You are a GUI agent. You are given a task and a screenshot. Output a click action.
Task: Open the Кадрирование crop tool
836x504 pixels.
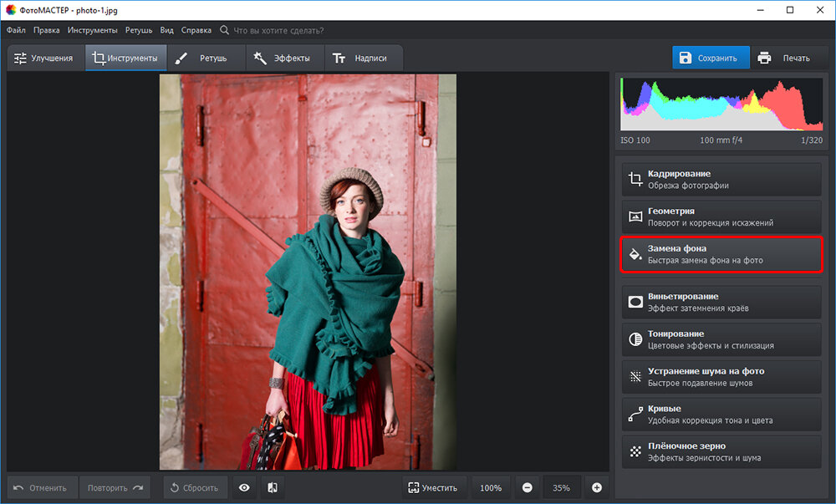(721, 180)
